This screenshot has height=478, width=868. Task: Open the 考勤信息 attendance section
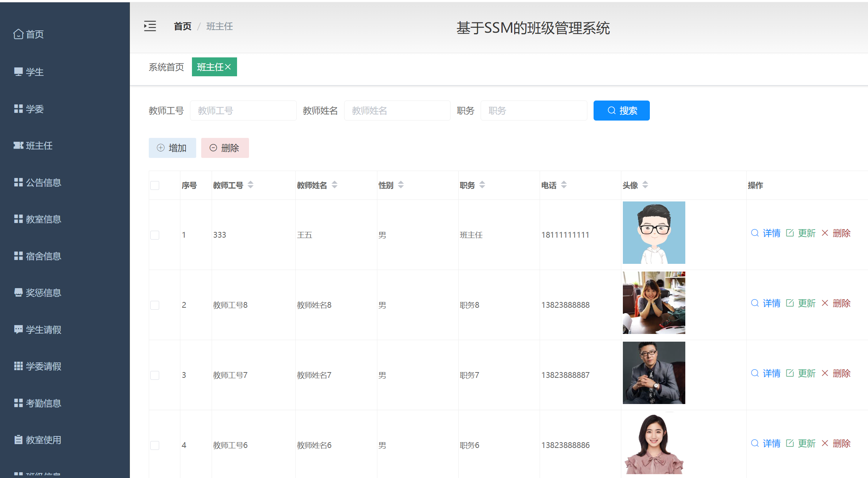(43, 403)
